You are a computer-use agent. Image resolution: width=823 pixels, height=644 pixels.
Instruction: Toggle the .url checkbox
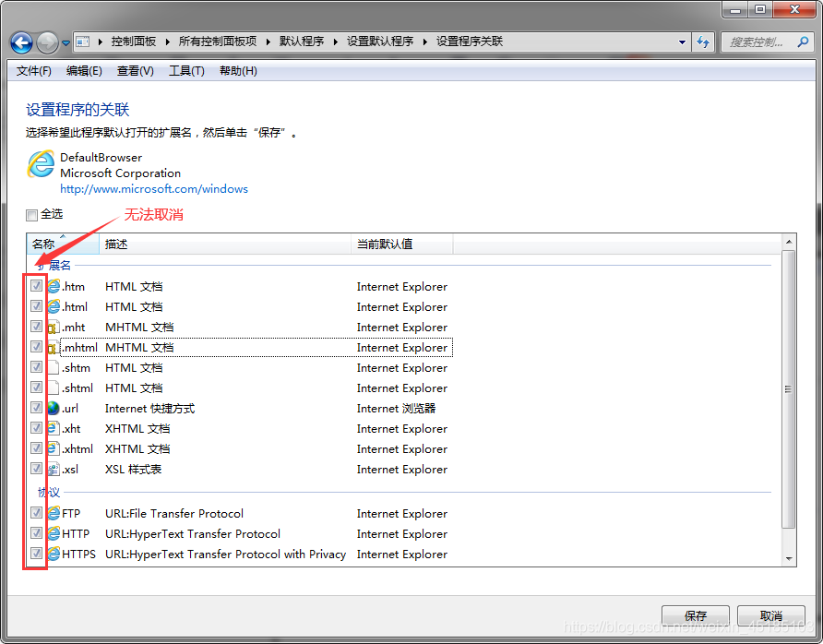pos(36,407)
